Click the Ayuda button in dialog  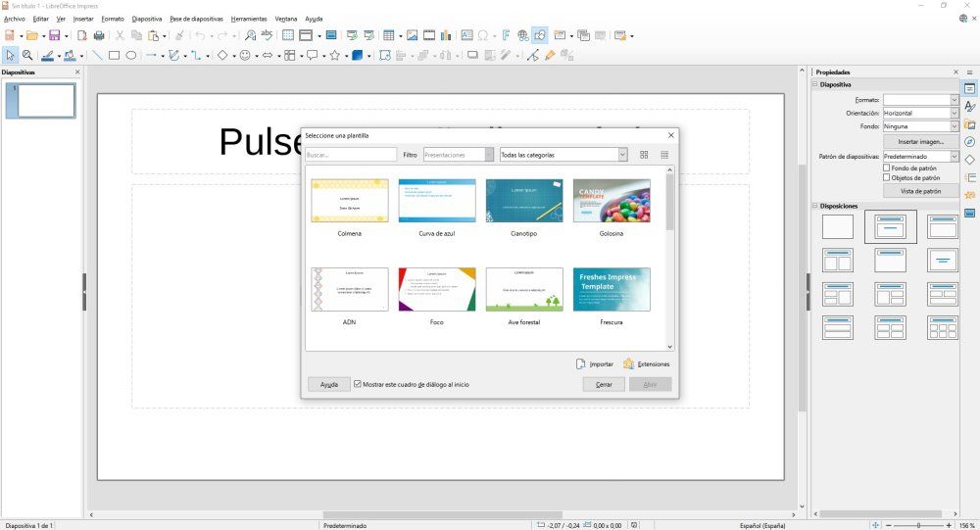click(328, 384)
